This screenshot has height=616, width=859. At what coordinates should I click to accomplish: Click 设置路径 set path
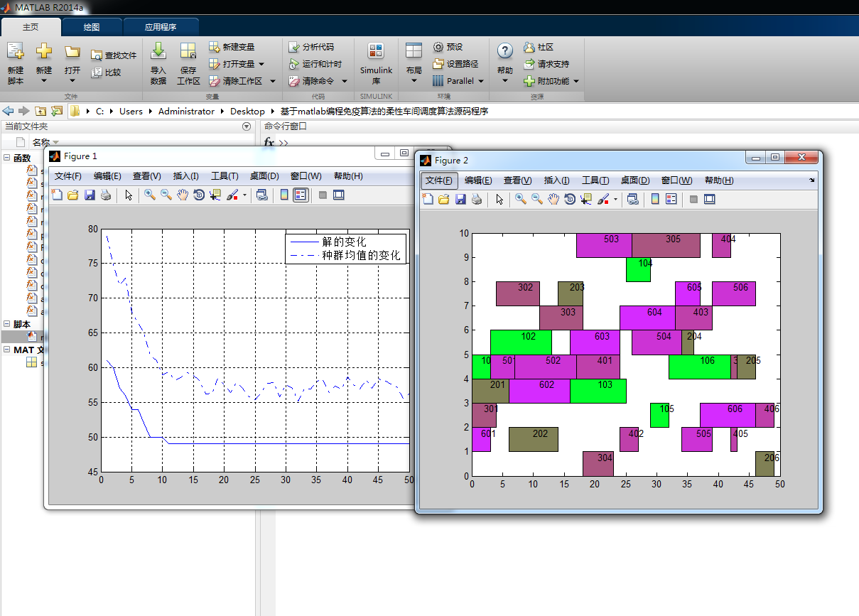[x=455, y=64]
